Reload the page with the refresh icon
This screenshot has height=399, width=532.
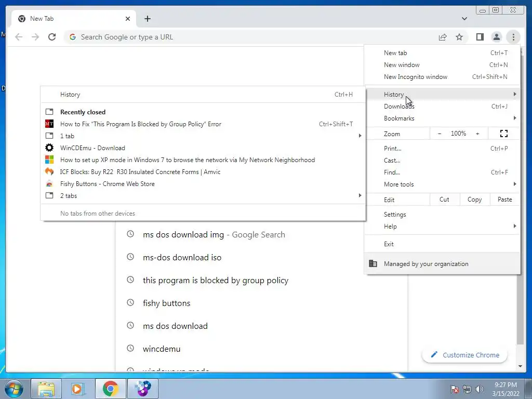[52, 37]
